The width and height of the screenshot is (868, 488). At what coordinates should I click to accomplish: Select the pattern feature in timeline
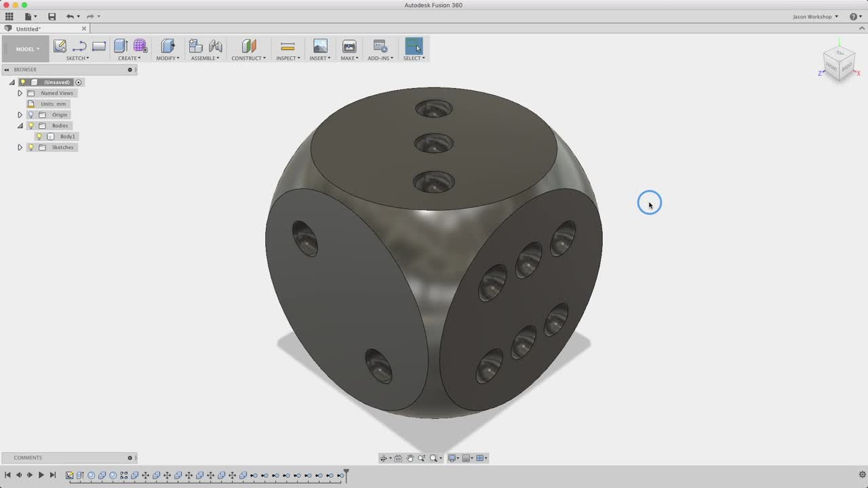(x=123, y=475)
